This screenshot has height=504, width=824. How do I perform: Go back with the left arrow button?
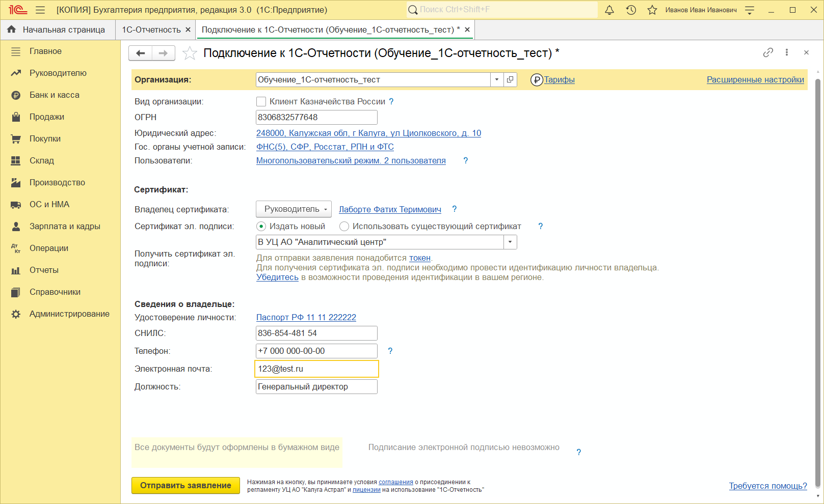click(140, 53)
